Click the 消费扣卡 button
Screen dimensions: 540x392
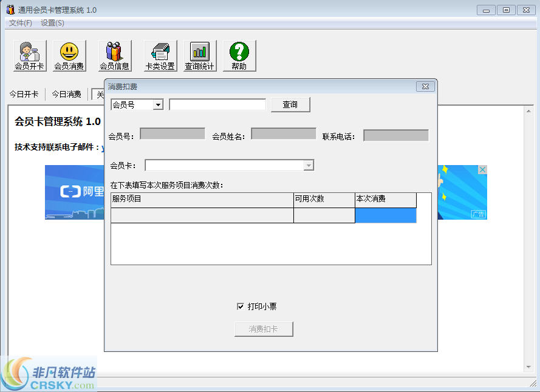tap(264, 329)
